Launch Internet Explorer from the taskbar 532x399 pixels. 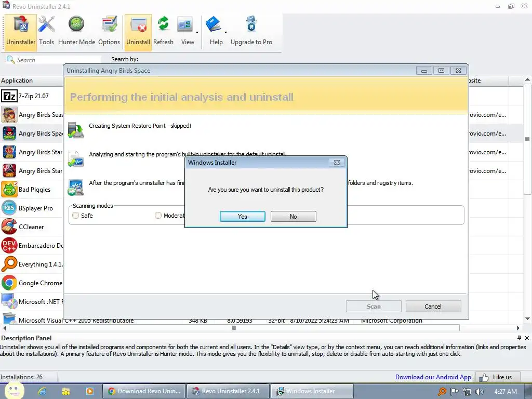pos(42,391)
